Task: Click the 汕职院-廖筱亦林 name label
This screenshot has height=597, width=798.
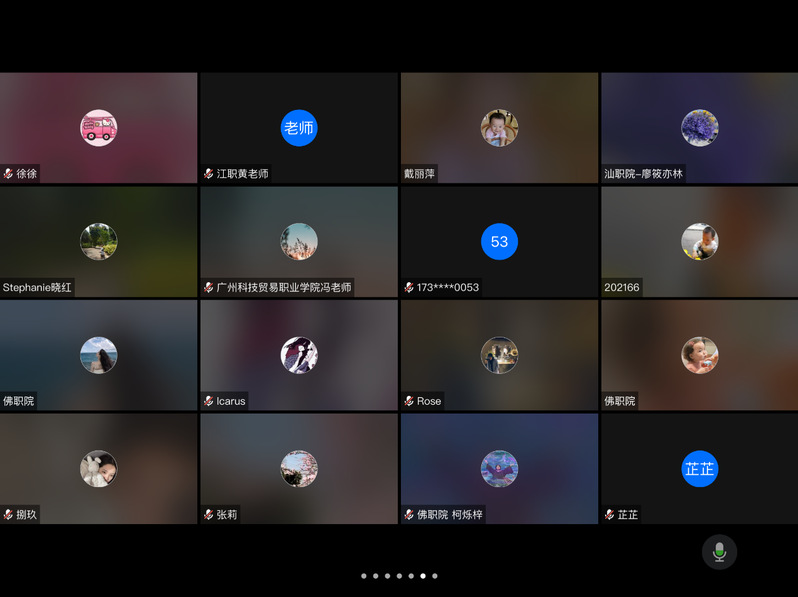Action: (x=643, y=174)
